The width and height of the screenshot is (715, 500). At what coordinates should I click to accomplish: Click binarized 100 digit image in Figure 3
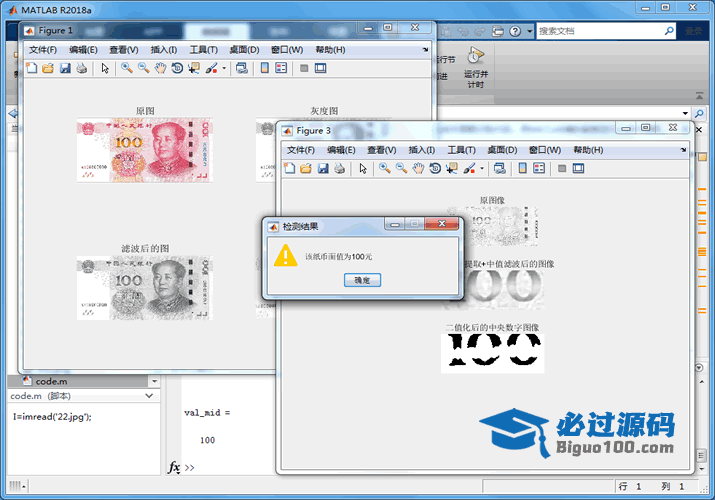pos(492,353)
